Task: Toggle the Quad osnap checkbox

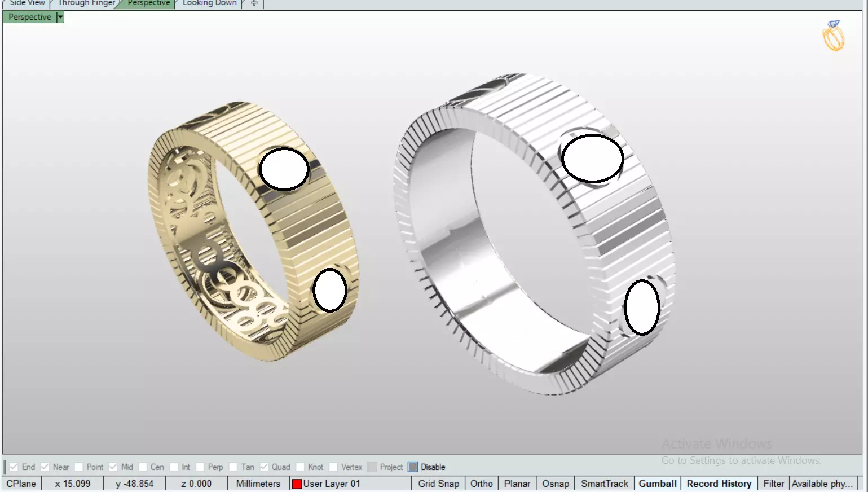Action: (x=264, y=467)
